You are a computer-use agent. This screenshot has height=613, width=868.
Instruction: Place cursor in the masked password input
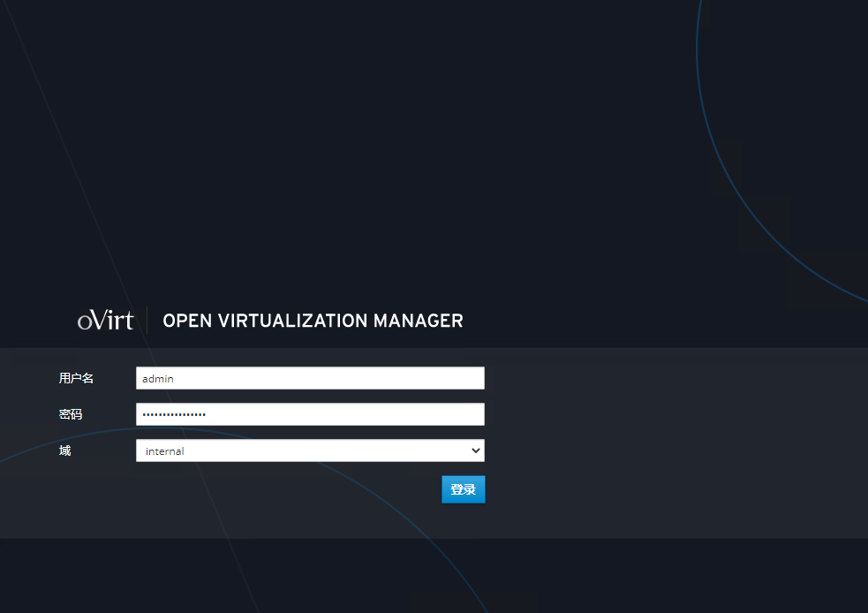point(309,413)
